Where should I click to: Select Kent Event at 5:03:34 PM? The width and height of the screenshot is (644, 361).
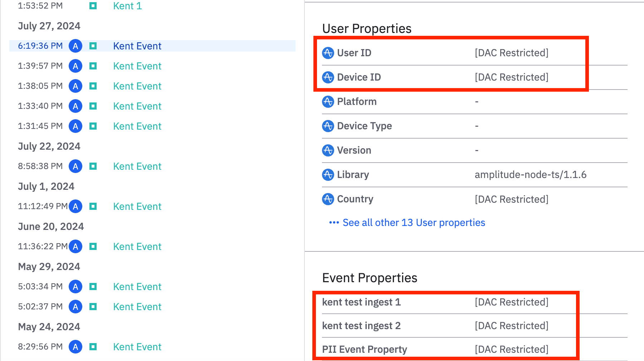[x=137, y=287]
